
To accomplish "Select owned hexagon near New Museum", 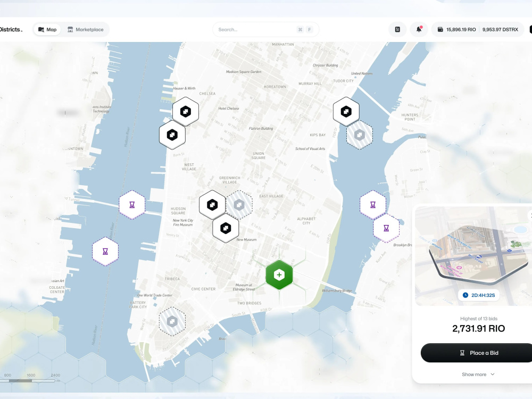I will coord(226,228).
